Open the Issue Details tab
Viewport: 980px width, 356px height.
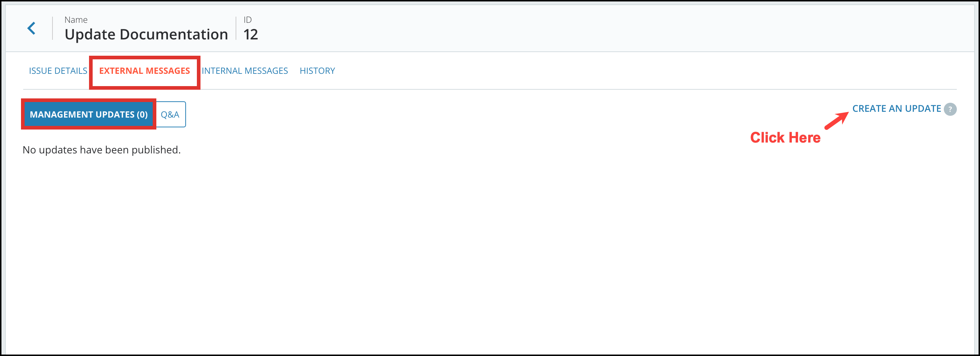coord(58,71)
